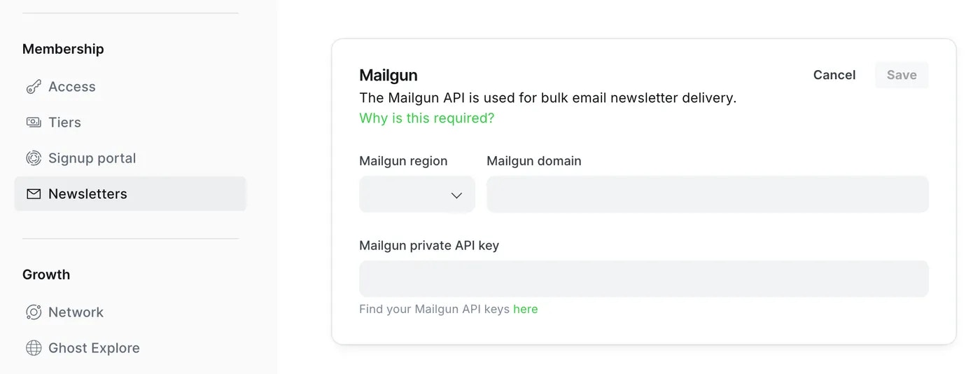Click the Signup portal circular icon

point(34,158)
